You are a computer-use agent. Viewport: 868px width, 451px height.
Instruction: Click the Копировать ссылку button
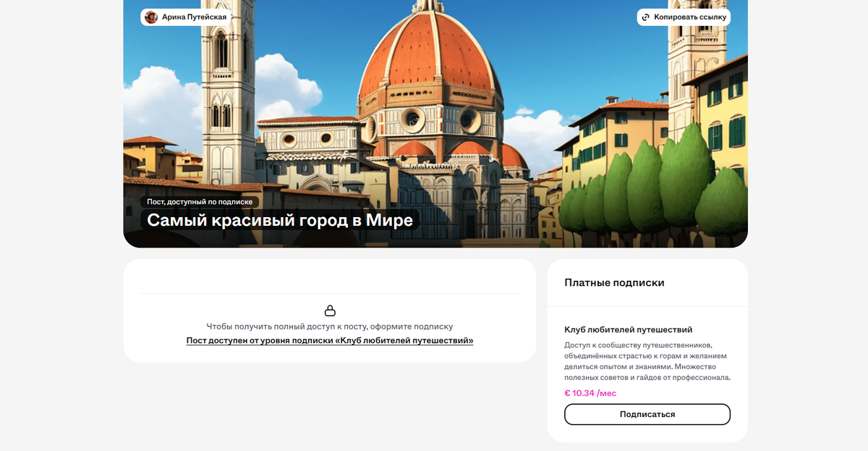tap(684, 17)
